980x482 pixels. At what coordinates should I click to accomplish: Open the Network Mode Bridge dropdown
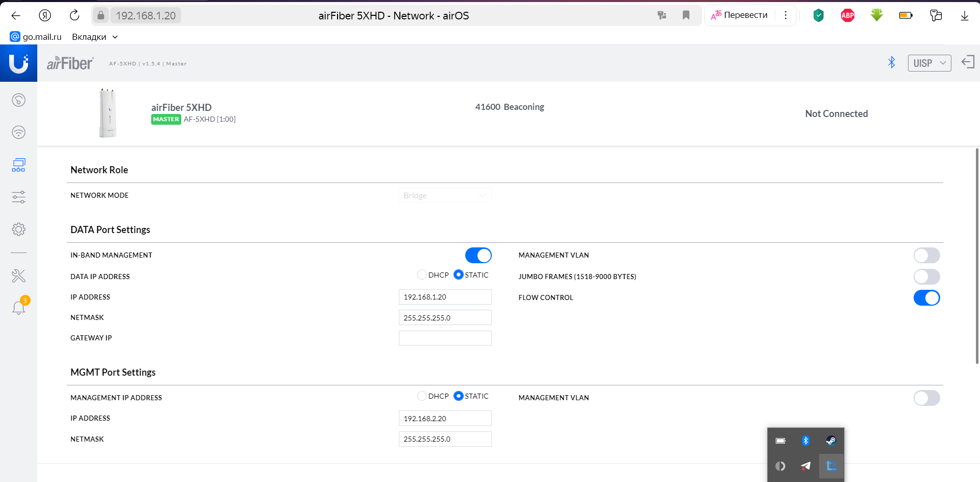(x=445, y=195)
